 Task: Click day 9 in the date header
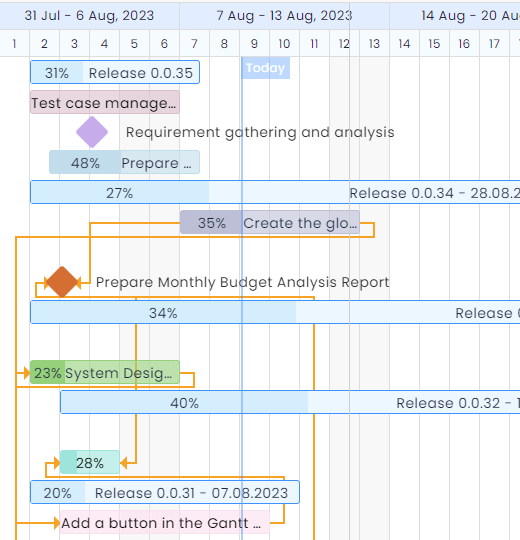point(254,44)
